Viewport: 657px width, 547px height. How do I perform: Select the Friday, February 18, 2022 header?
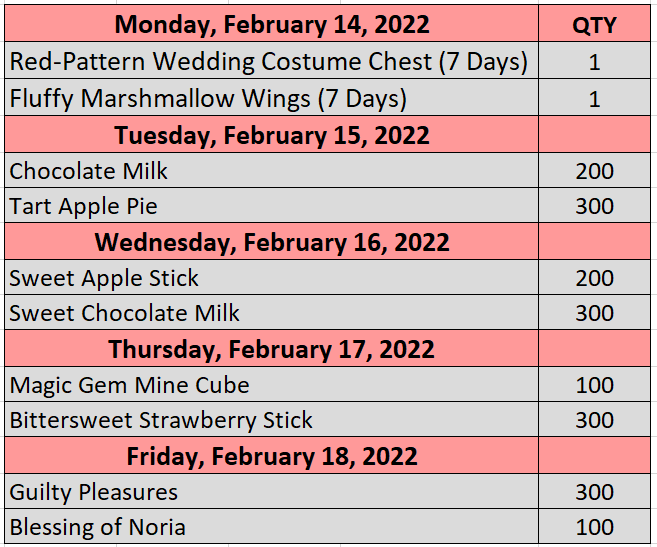tap(271, 456)
